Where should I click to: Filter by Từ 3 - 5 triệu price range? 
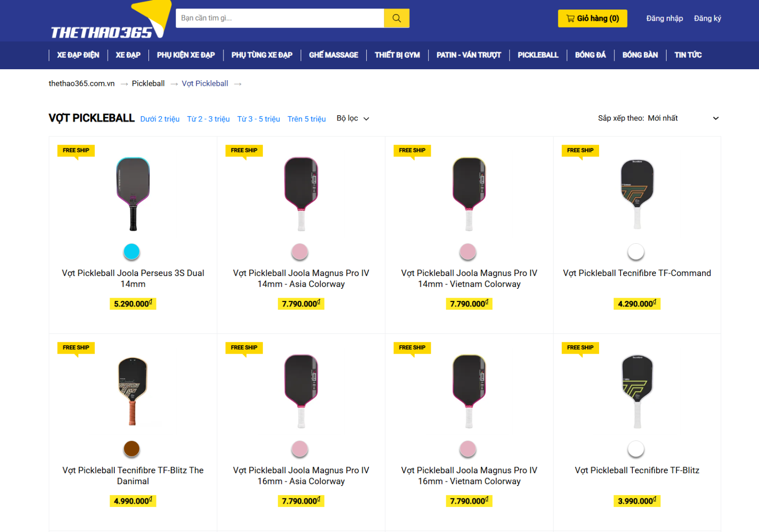point(259,119)
